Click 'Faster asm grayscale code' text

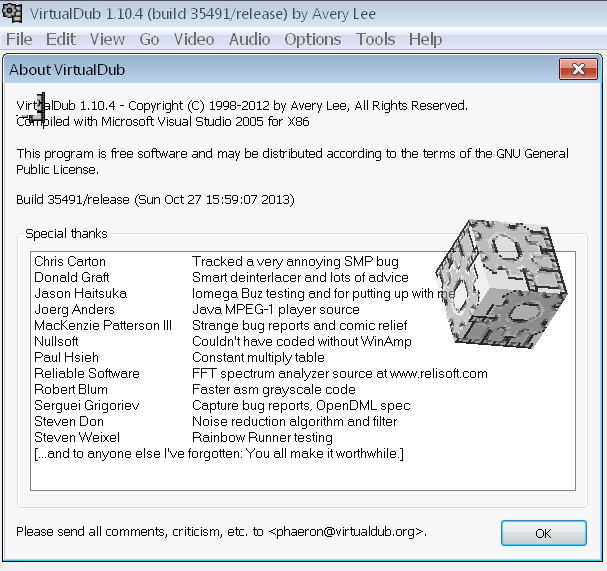pos(274,390)
